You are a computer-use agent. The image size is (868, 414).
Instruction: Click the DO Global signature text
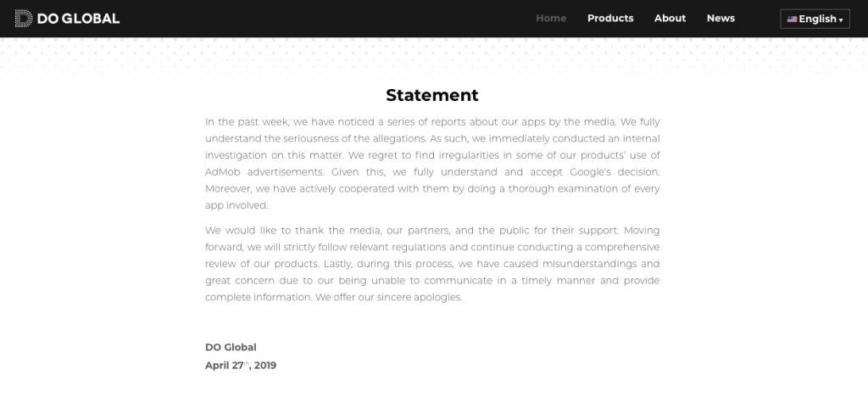point(231,347)
